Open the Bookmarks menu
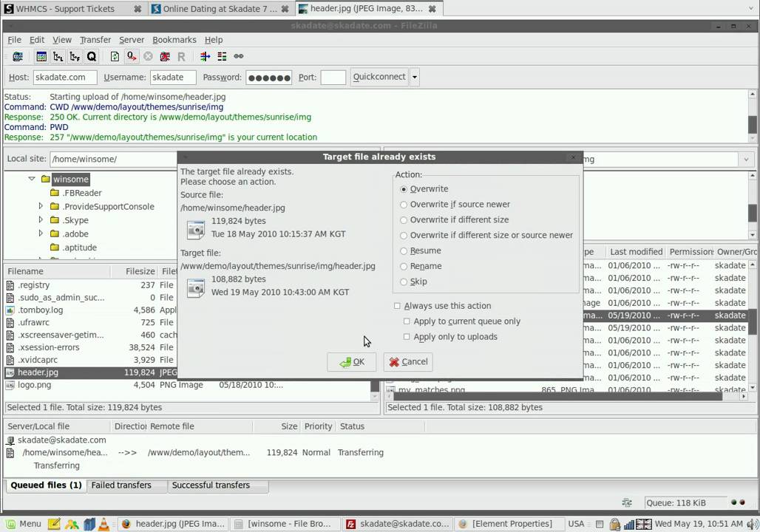 click(x=174, y=40)
